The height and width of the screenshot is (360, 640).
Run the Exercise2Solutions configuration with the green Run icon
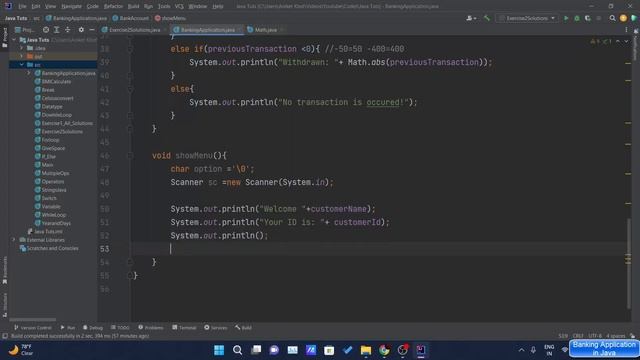[x=566, y=18]
